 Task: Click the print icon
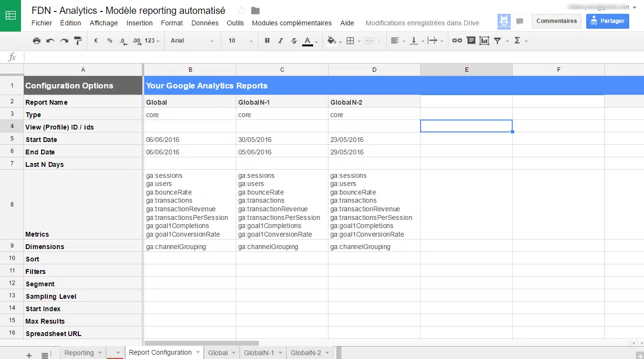[x=37, y=41]
